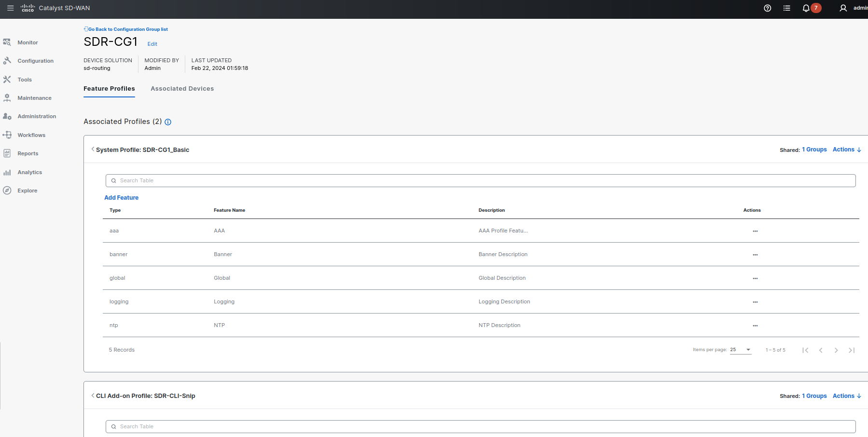Open the hamburger navigation menu
The height and width of the screenshot is (437, 868).
pos(10,8)
